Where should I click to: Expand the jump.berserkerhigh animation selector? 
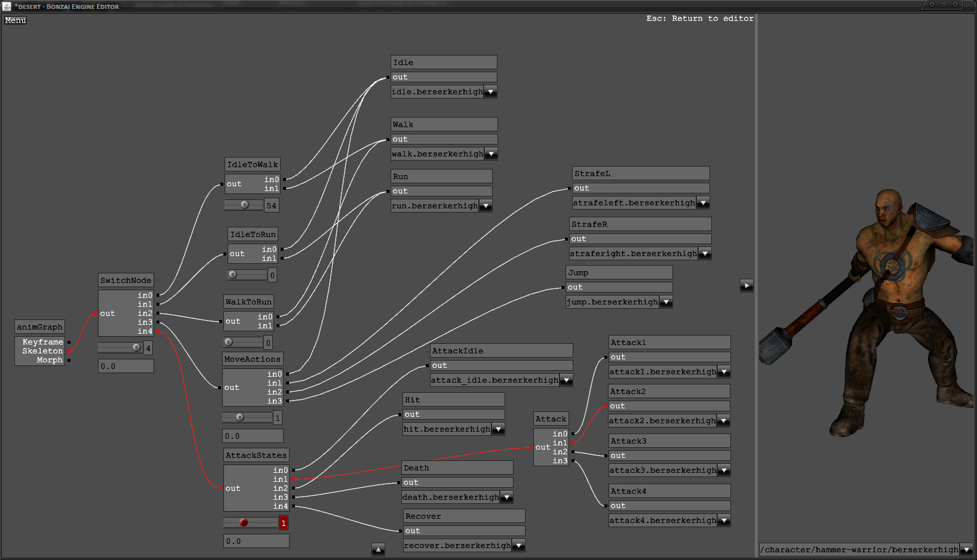[x=666, y=302]
